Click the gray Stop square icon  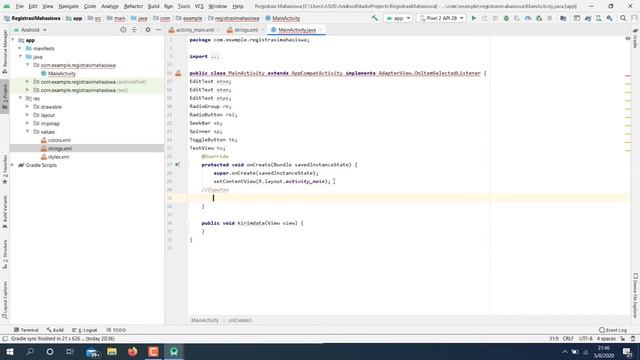pyautogui.click(x=550, y=18)
